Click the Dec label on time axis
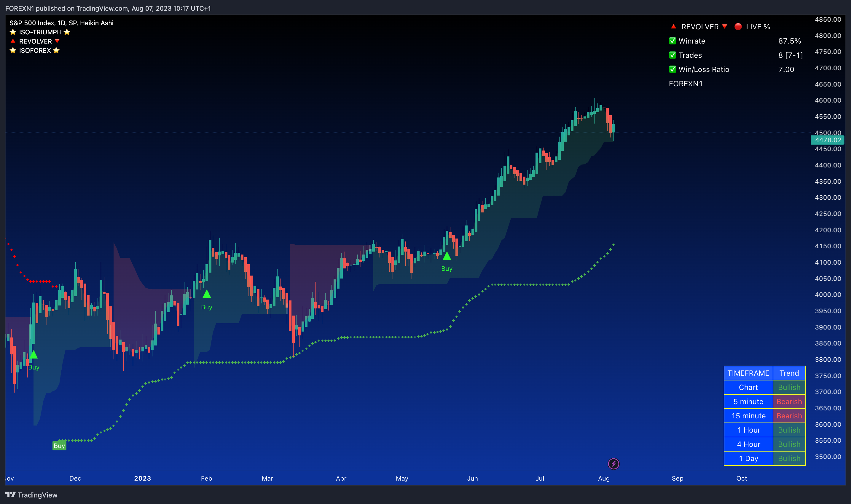This screenshot has width=851, height=504. pos(75,478)
